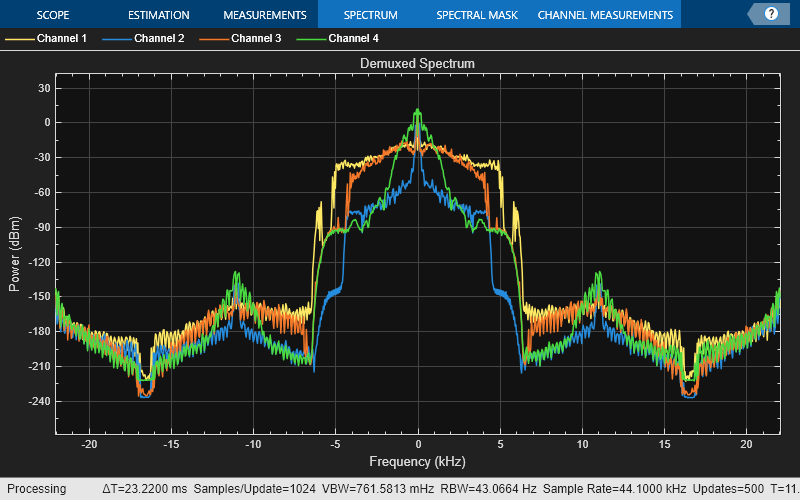Screen dimensions: 800x500
Task: Click the Samples/Update=1024 status entry
Action: point(255,489)
